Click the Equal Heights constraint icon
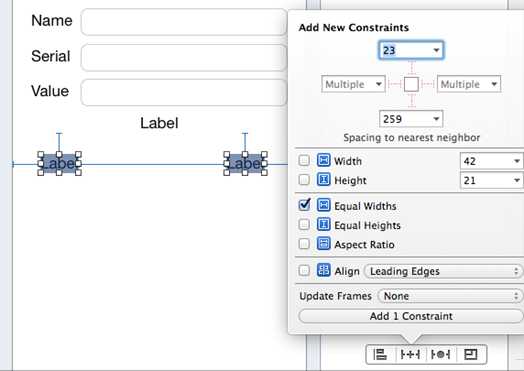This screenshot has width=524, height=371. pos(323,225)
